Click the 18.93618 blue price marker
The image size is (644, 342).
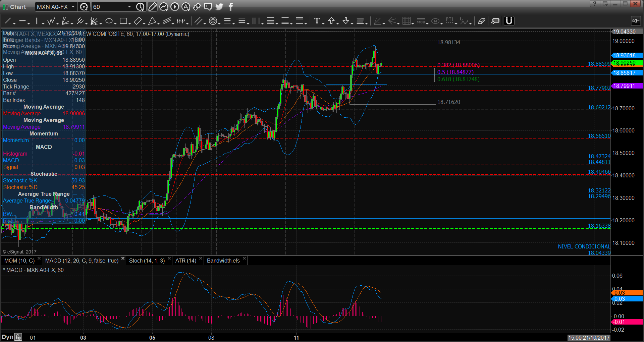coord(627,55)
